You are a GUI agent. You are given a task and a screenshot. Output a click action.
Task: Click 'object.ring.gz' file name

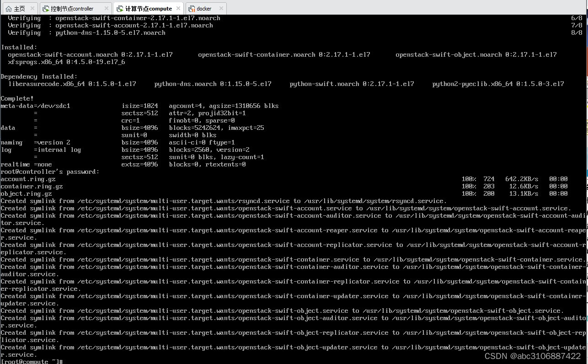pos(26,194)
